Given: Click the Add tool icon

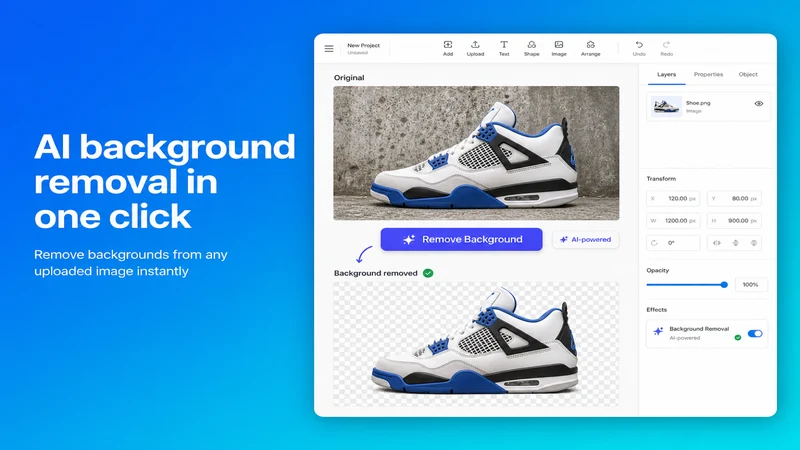Looking at the screenshot, I should tap(447, 45).
